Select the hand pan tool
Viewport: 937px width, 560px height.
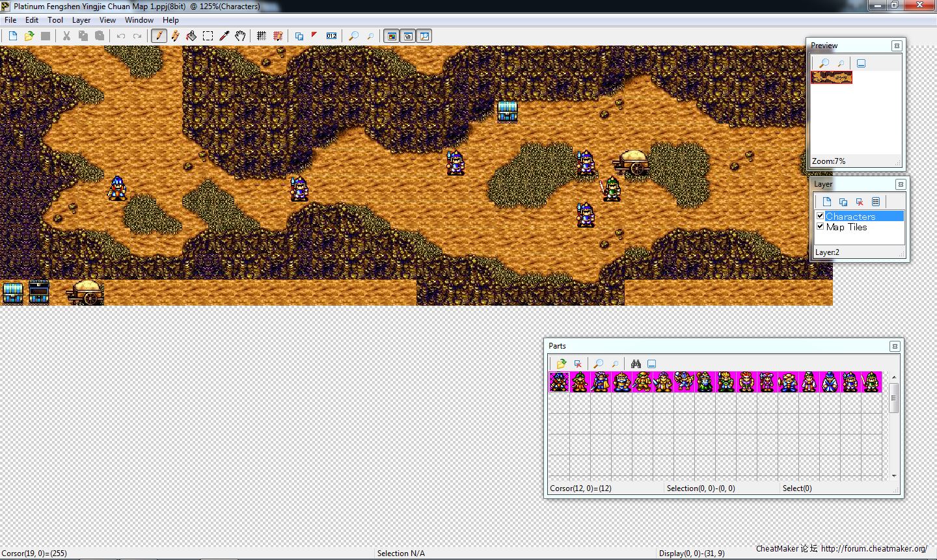[241, 36]
